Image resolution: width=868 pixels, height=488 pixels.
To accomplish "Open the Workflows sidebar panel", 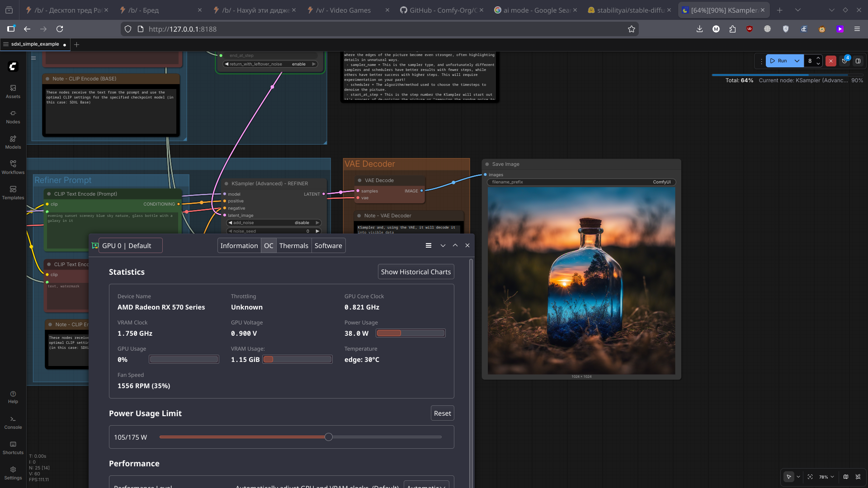I will coord(13,167).
